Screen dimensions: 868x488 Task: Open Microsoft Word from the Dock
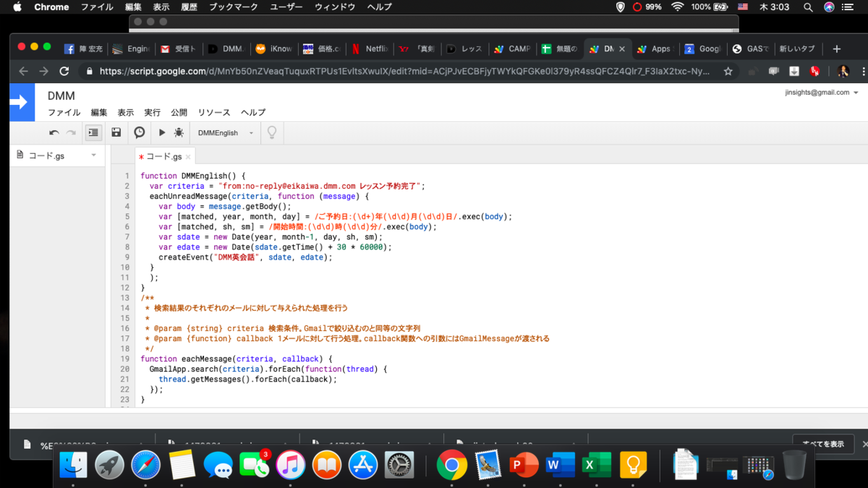pos(561,466)
